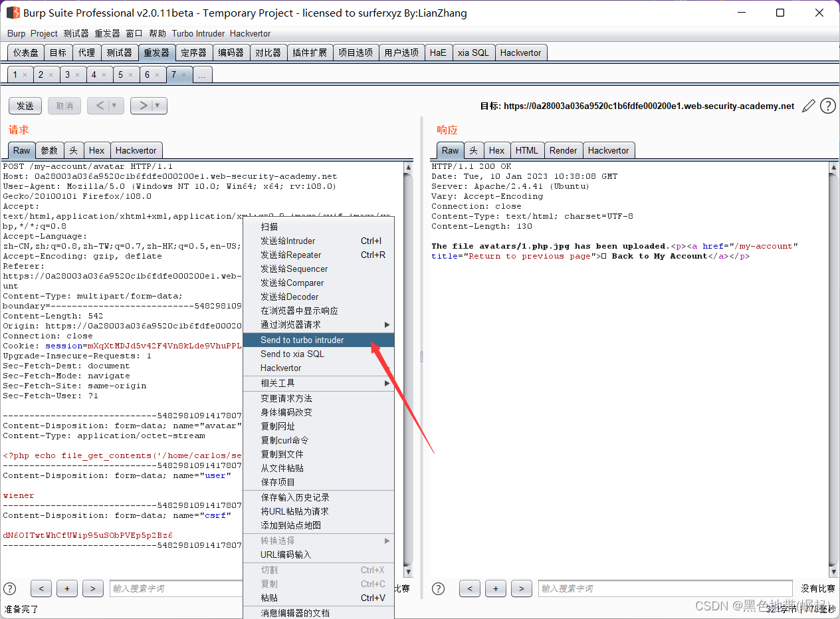This screenshot has width=840, height=619.
Task: Open the HaE main tab
Action: point(438,53)
